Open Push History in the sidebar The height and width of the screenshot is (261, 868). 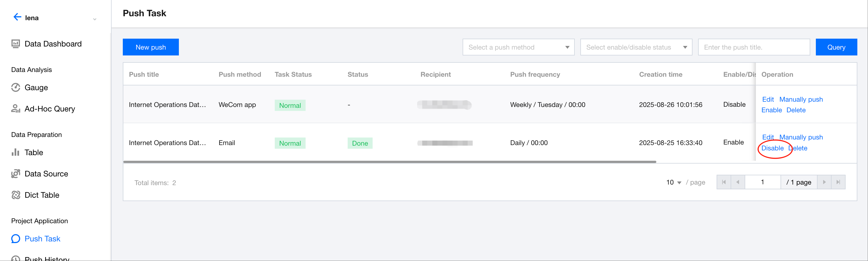tap(47, 258)
